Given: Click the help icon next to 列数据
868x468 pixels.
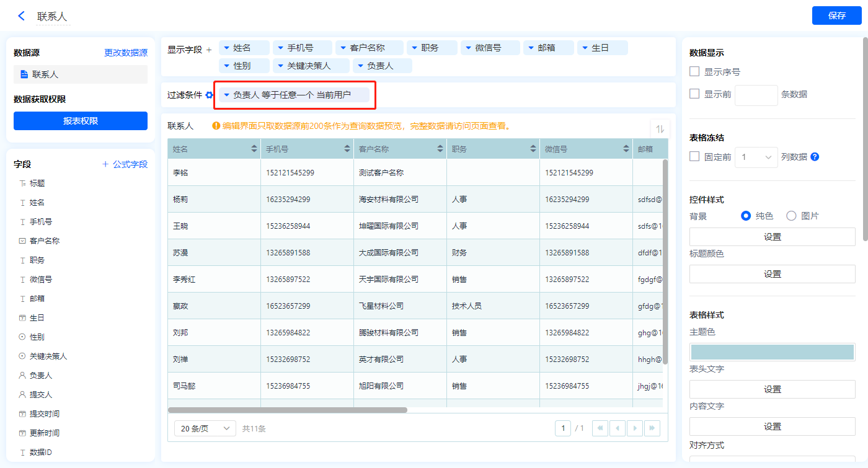Looking at the screenshot, I should pos(815,157).
